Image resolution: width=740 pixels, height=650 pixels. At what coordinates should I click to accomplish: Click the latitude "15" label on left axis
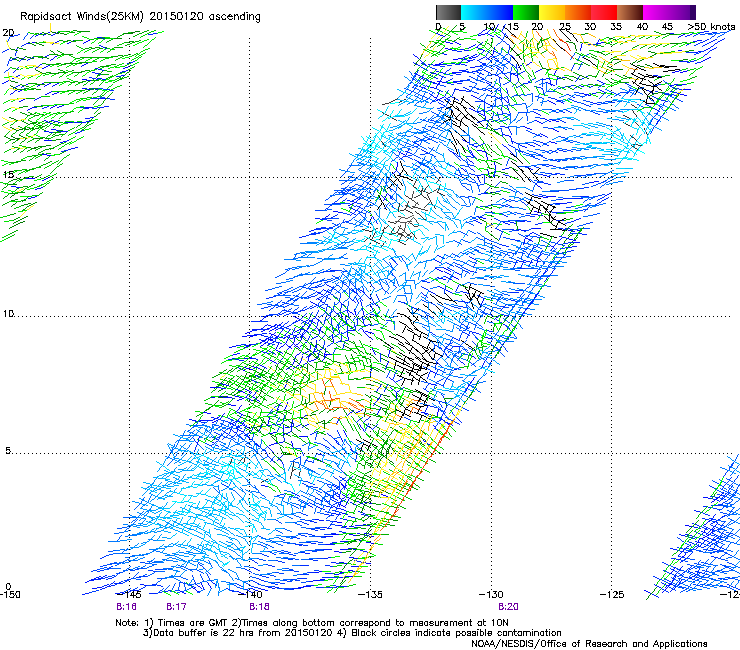(8, 175)
